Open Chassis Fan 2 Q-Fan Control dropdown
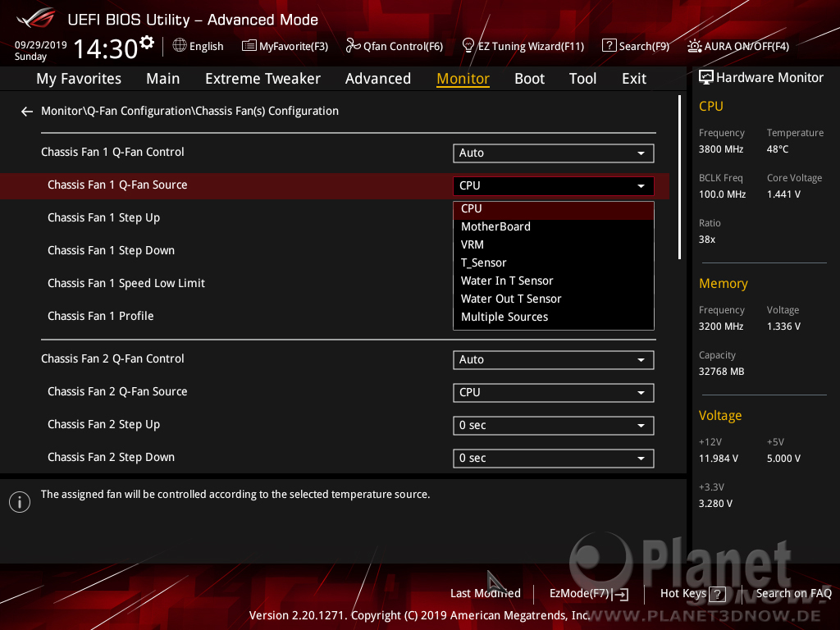The image size is (840, 630). [x=554, y=360]
